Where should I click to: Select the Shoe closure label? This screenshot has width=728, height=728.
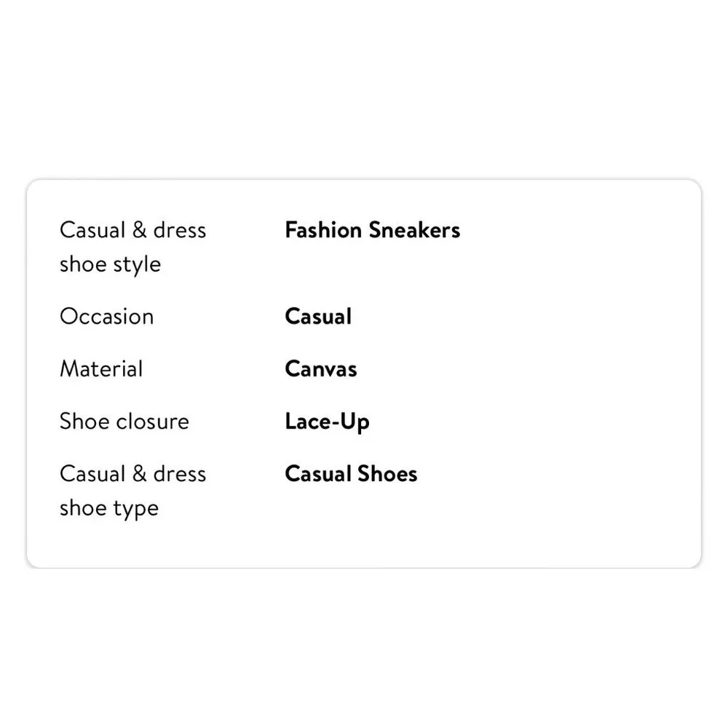[x=124, y=421]
